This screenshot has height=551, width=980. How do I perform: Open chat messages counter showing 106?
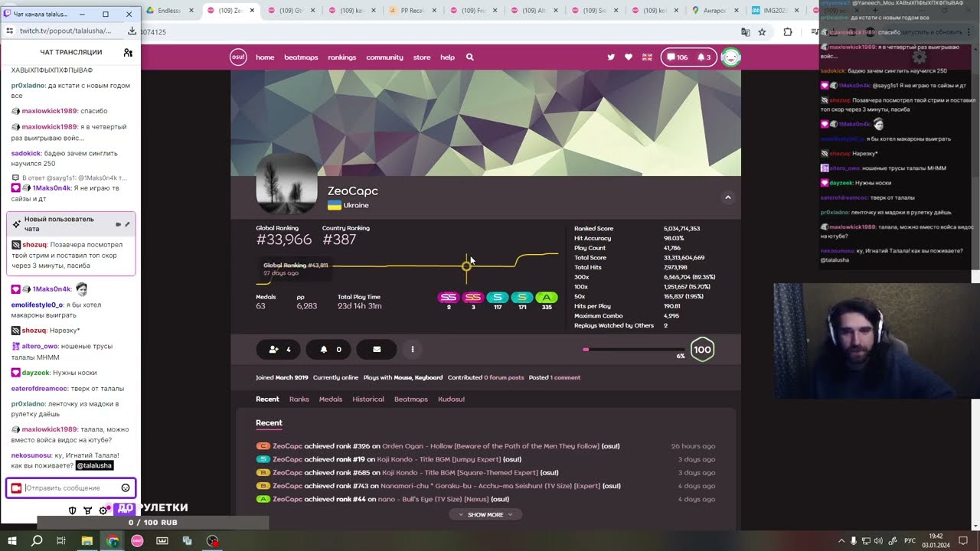(x=677, y=57)
